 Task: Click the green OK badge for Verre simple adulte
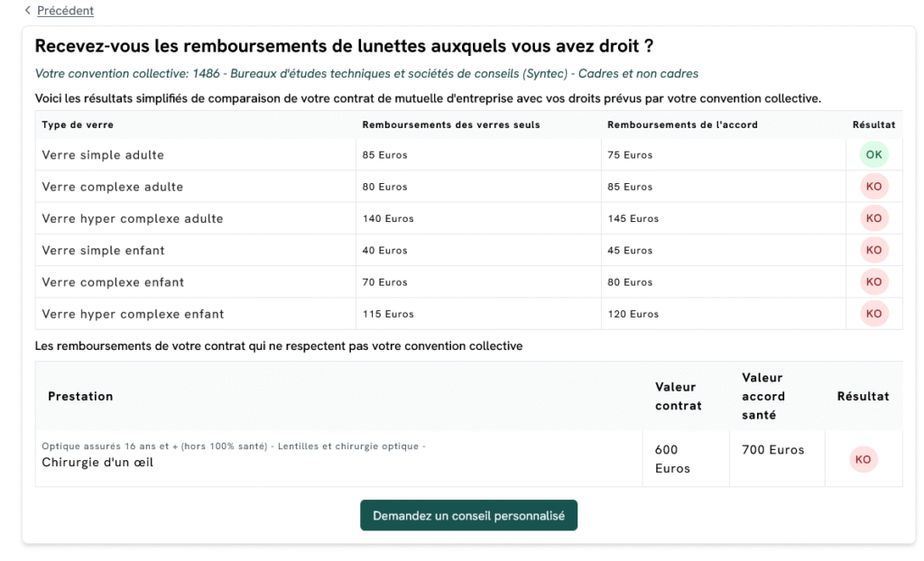[x=873, y=155]
